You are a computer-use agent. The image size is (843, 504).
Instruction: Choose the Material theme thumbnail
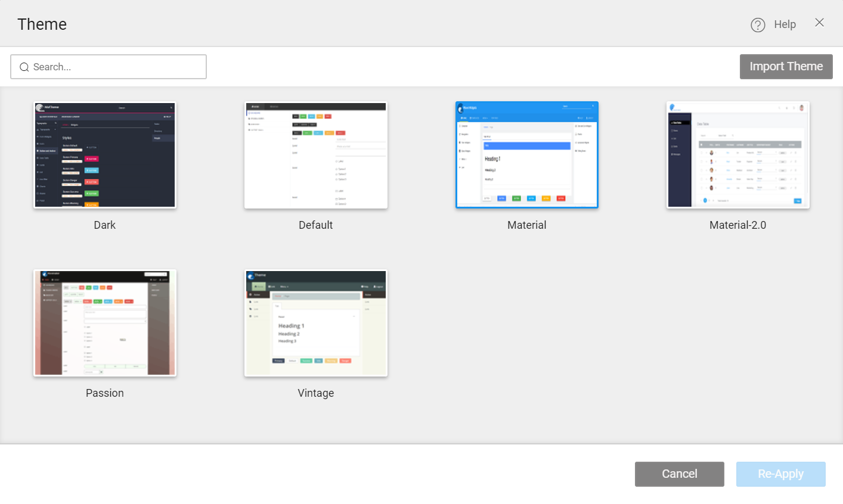(x=526, y=154)
